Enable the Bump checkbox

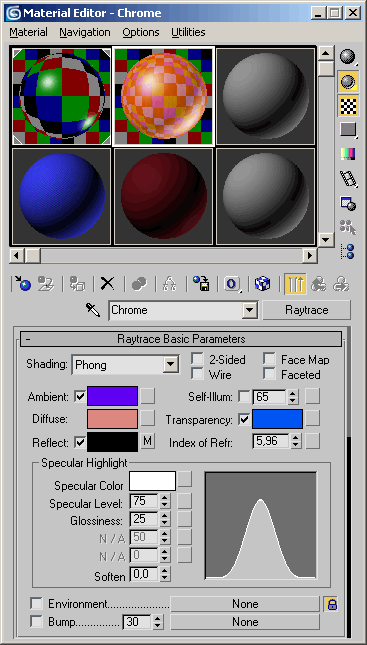click(x=37, y=622)
